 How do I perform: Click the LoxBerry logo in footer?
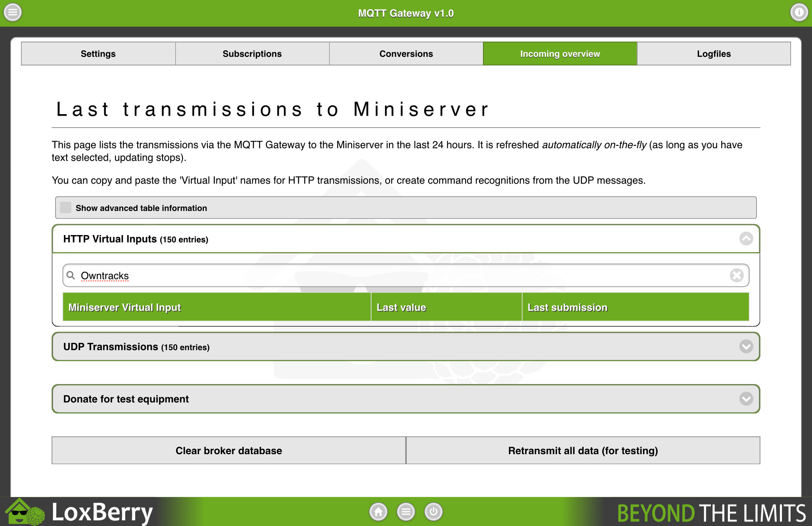click(79, 512)
